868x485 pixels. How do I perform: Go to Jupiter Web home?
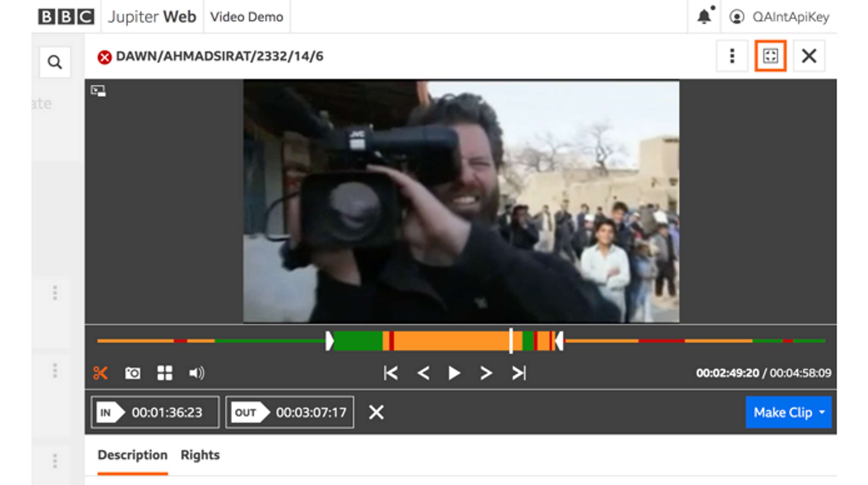tap(152, 17)
